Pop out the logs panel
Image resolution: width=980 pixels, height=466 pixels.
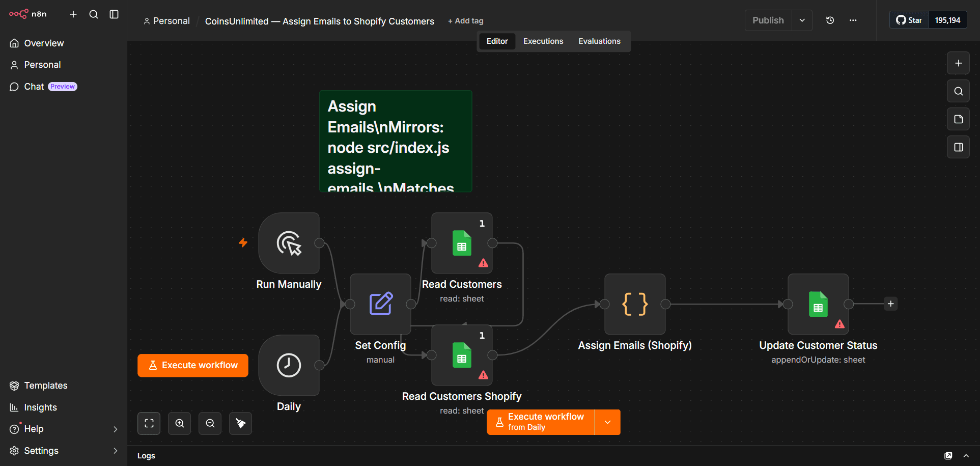948,456
